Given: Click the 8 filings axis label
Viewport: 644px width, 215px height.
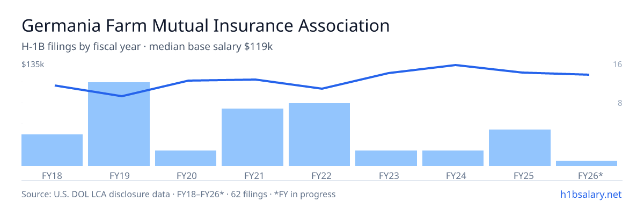Looking at the screenshot, I should tap(619, 103).
